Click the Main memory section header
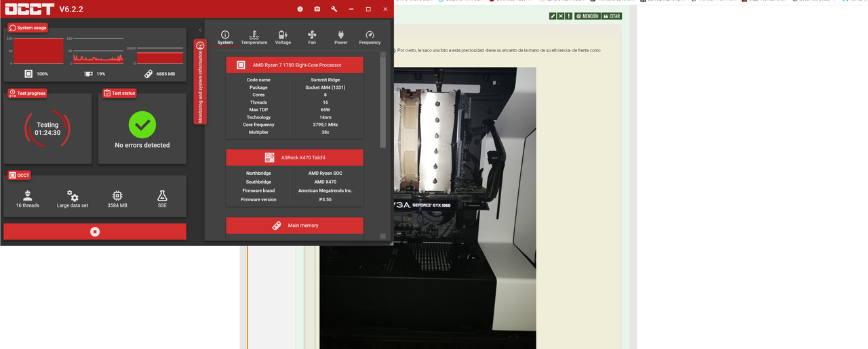Viewport: 868px width, 349px height. coord(294,225)
